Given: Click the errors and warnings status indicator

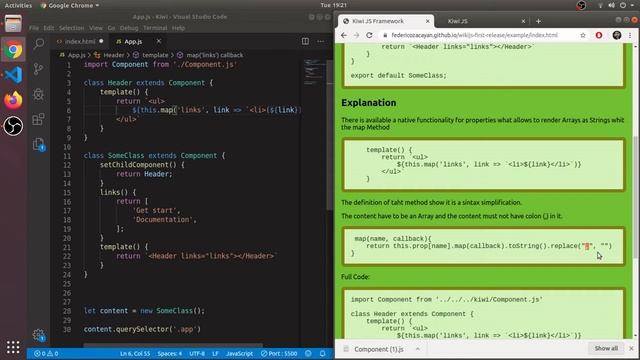Looking at the screenshot, I should pos(46,353).
